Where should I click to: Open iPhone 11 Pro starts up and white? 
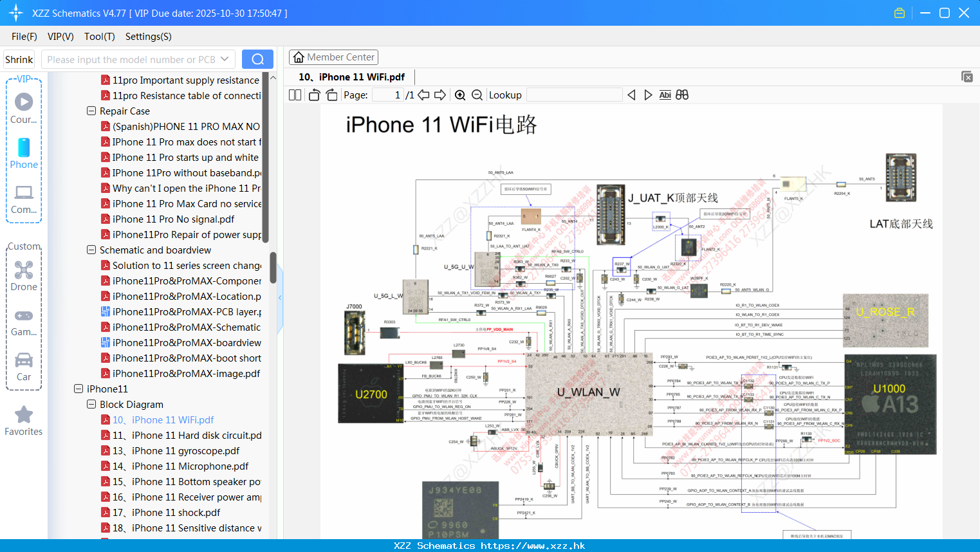coord(180,158)
